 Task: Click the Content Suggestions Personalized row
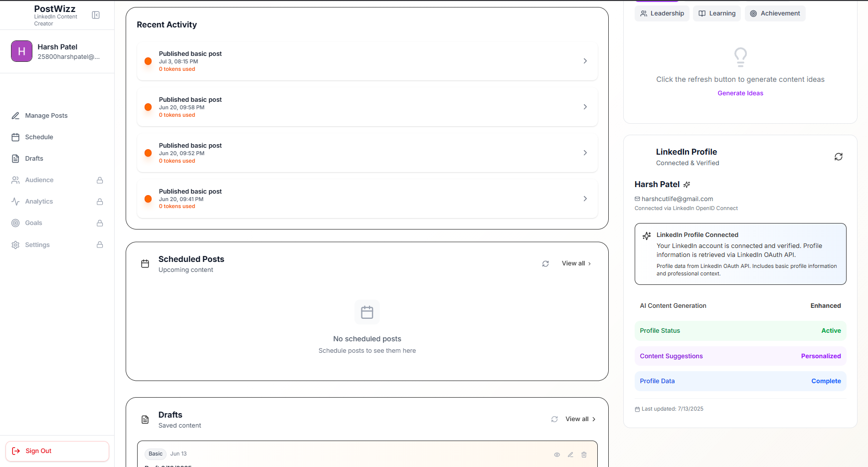740,356
